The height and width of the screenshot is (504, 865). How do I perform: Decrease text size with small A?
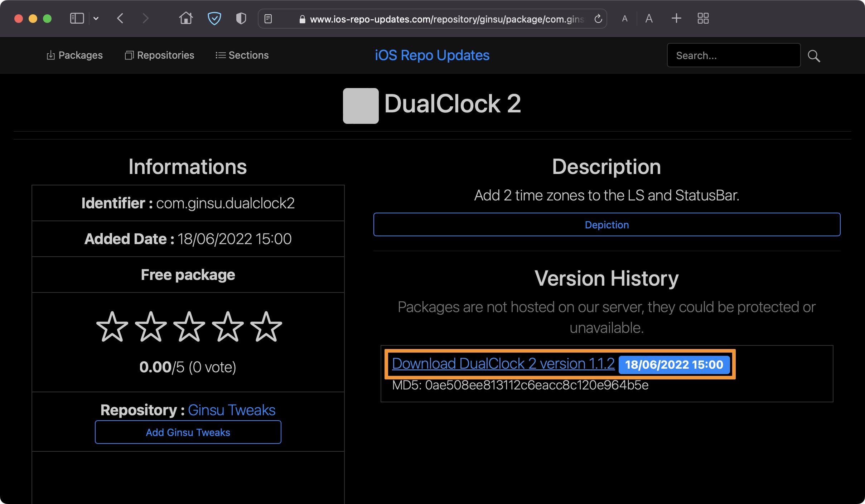[x=625, y=19]
